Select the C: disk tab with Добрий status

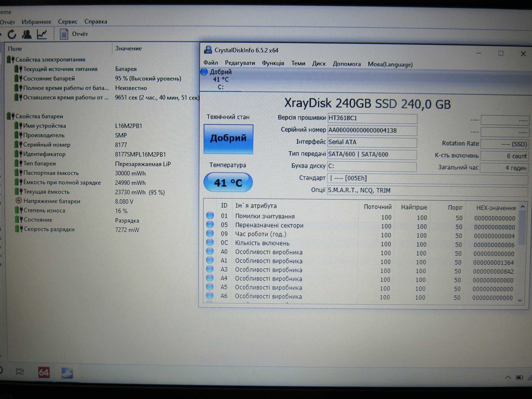pos(221,79)
